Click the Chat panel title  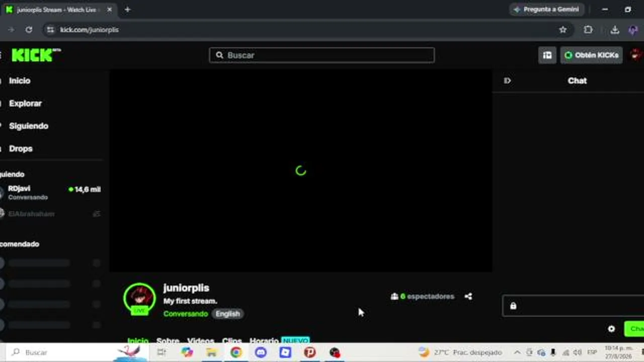[577, 80]
